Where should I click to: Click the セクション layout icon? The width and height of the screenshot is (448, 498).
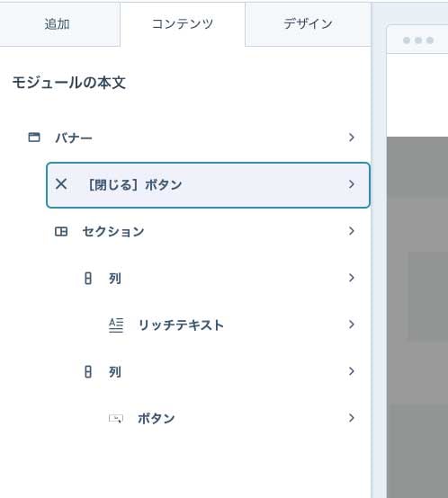[x=61, y=231]
